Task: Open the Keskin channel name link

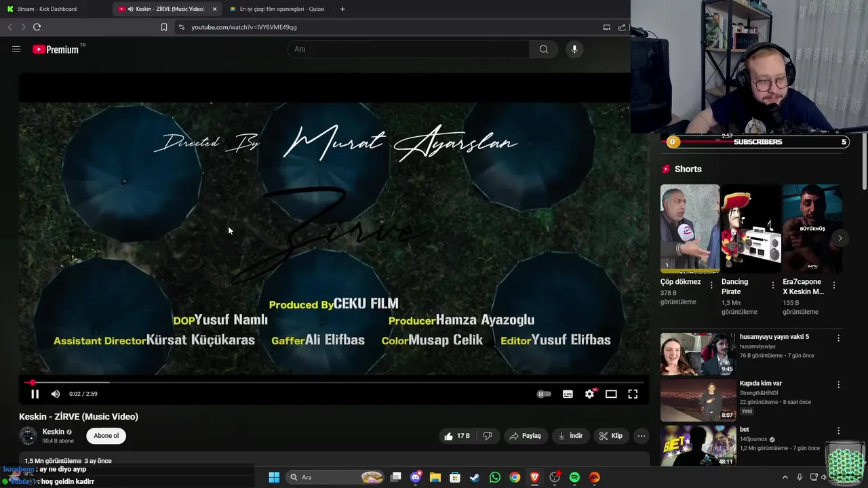Action: [x=54, y=432]
